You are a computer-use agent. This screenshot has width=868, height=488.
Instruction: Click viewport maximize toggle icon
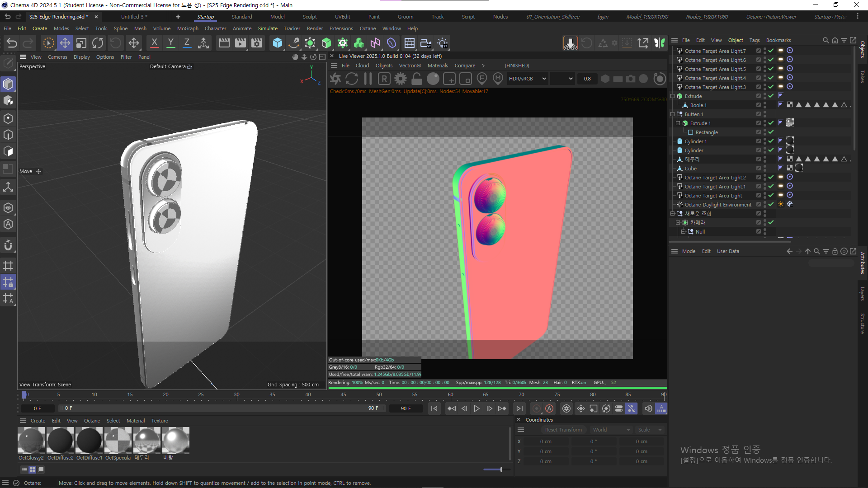[x=322, y=57]
